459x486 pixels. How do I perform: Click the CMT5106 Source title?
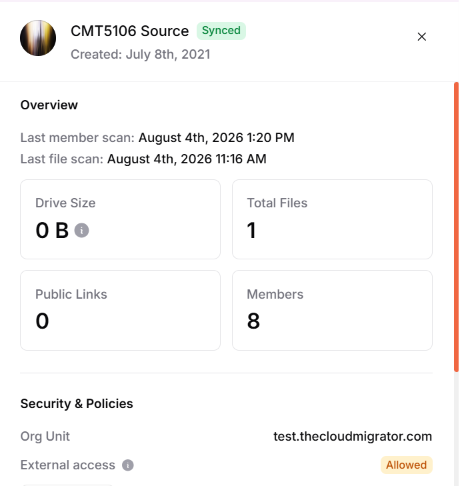(x=130, y=31)
